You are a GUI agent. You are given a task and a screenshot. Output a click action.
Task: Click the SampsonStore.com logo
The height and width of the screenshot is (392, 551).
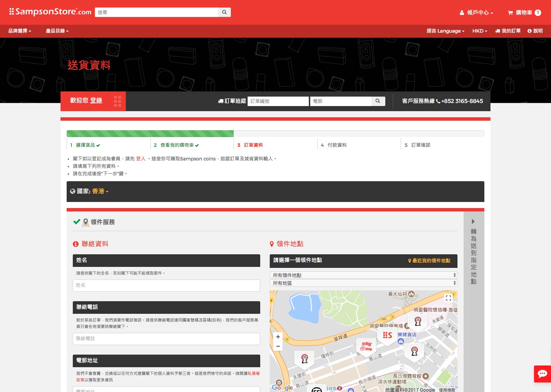click(x=50, y=12)
